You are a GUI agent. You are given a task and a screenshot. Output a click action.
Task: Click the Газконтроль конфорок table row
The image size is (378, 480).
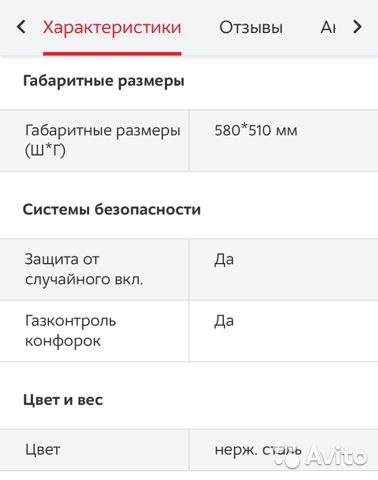point(189,331)
